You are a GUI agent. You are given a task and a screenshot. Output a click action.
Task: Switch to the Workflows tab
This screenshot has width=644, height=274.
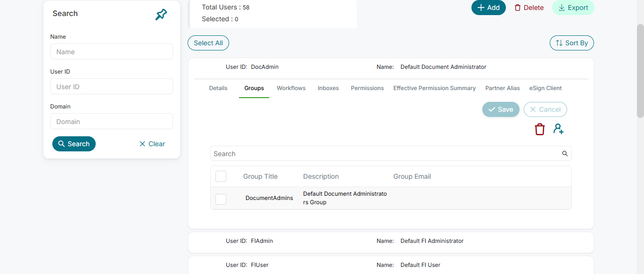click(x=291, y=88)
